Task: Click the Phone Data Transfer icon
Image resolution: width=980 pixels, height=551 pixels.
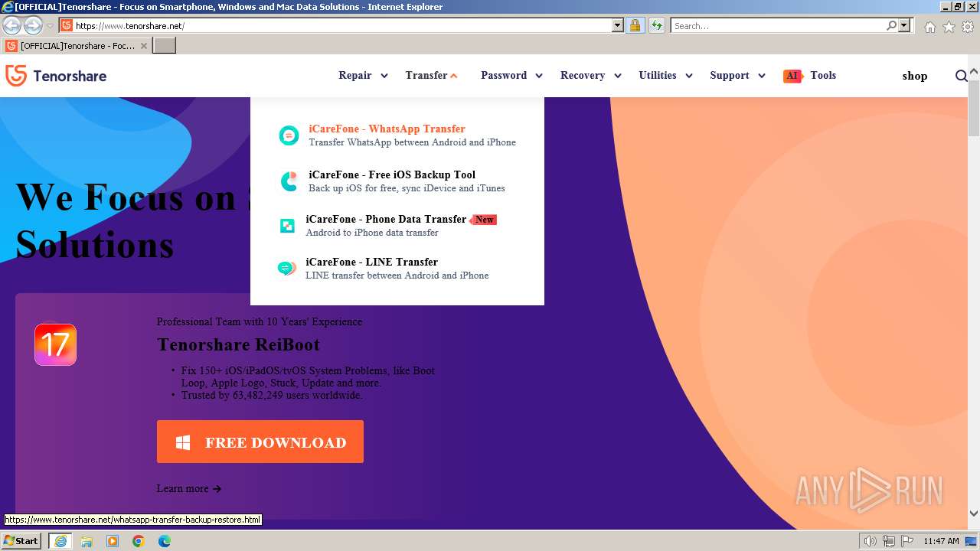Action: point(287,226)
